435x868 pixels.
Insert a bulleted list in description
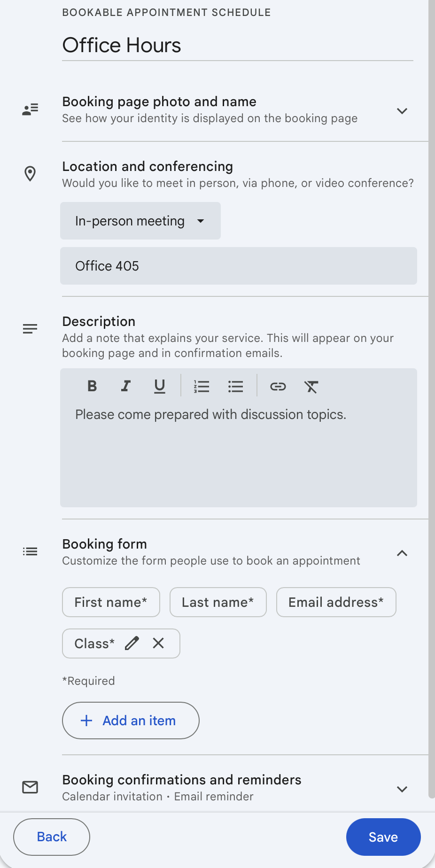click(235, 387)
